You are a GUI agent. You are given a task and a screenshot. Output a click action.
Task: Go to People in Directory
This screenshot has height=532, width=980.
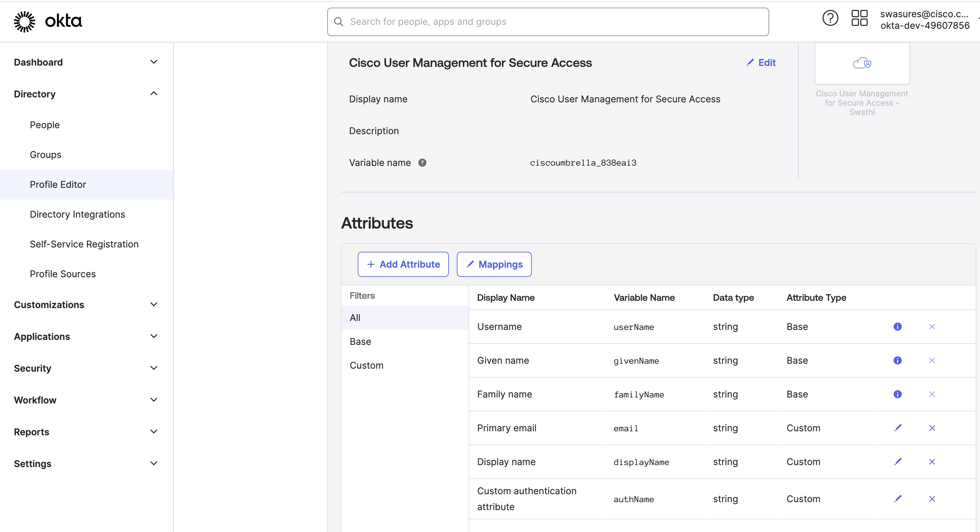click(x=44, y=125)
